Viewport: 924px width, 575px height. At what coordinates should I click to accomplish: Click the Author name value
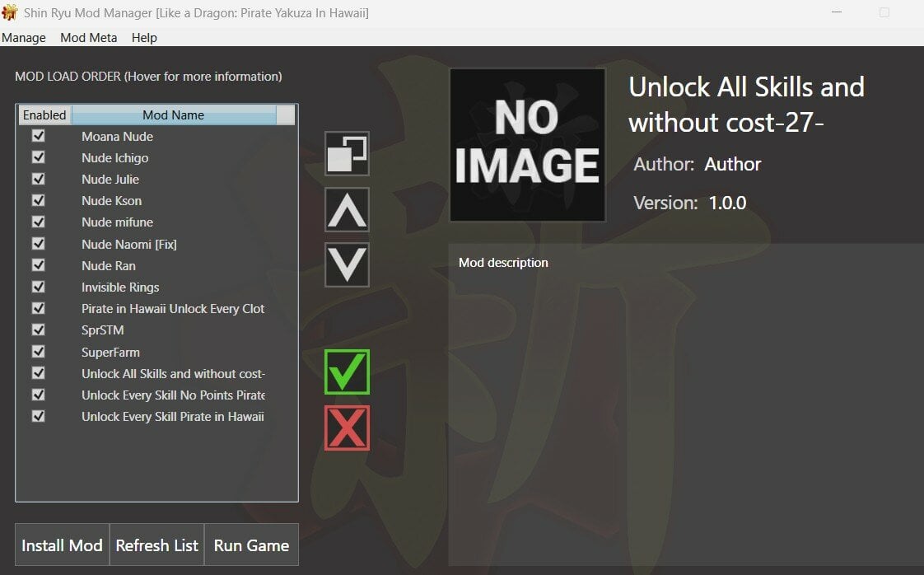coord(732,164)
